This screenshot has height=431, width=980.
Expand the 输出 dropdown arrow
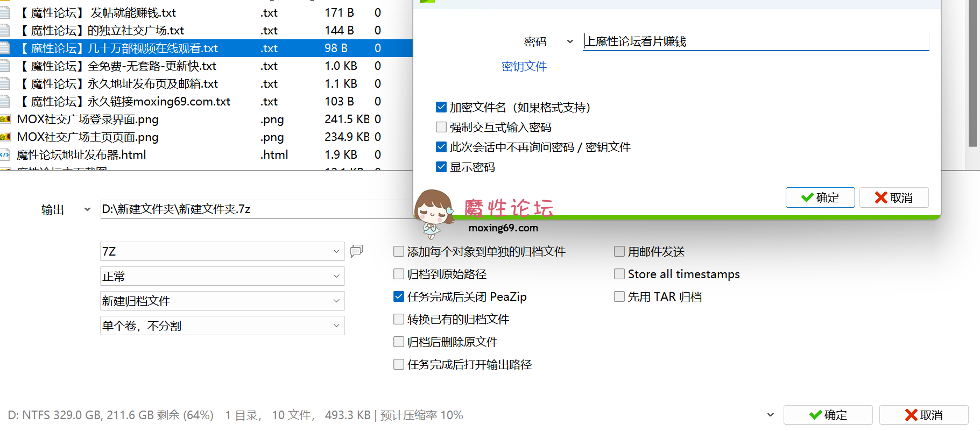(x=88, y=209)
